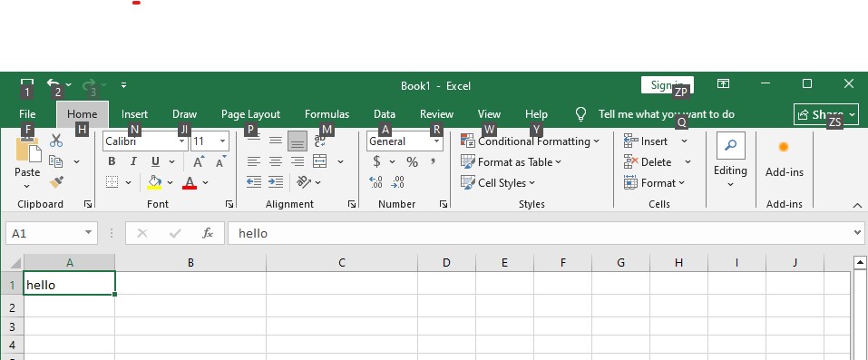Image resolution: width=868 pixels, height=360 pixels.
Task: Click the Sign in button
Action: click(667, 84)
